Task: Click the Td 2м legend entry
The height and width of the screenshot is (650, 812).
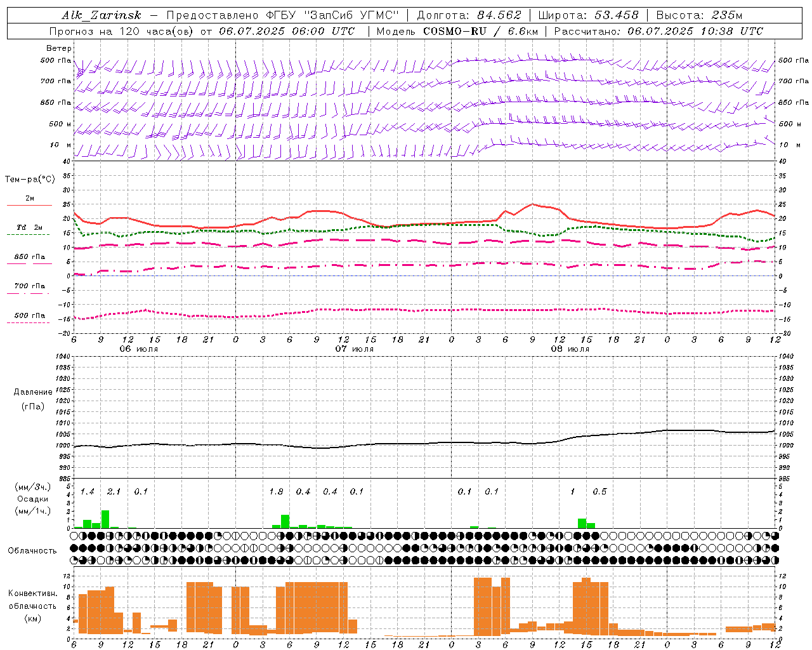Action: (x=30, y=227)
